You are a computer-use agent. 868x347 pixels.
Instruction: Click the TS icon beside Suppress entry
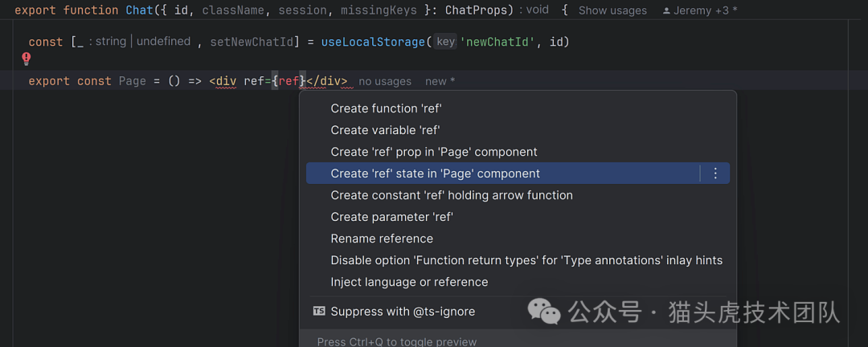pyautogui.click(x=319, y=312)
